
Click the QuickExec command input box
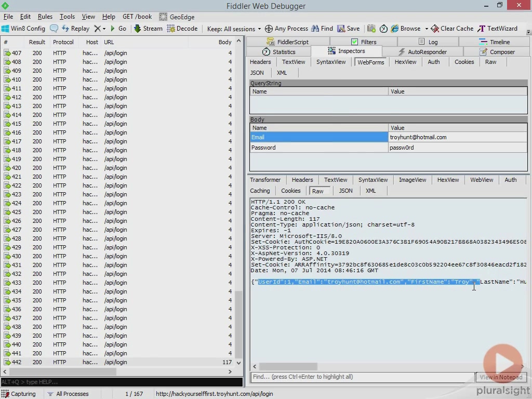pyautogui.click(x=122, y=382)
